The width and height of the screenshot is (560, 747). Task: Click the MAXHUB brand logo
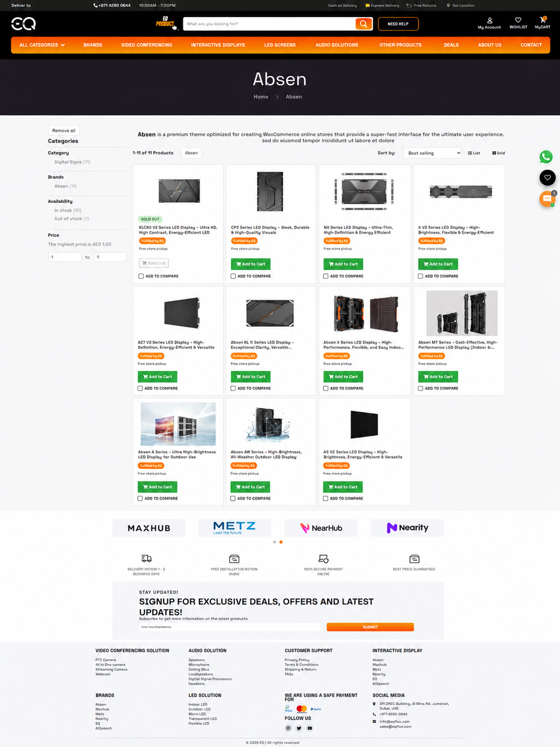click(x=149, y=528)
